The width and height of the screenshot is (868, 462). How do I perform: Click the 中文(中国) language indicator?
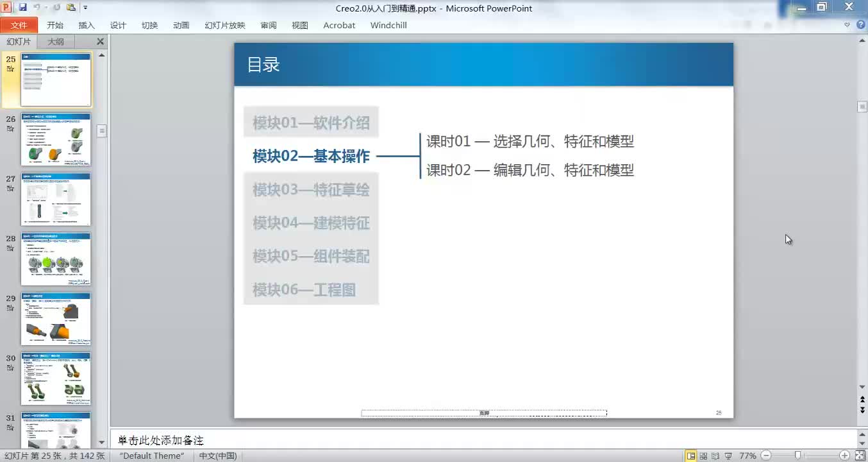click(218, 456)
